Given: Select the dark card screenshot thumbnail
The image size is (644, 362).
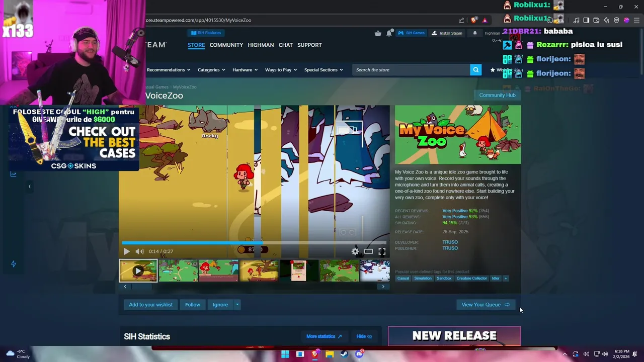Looking at the screenshot, I should click(x=299, y=270).
